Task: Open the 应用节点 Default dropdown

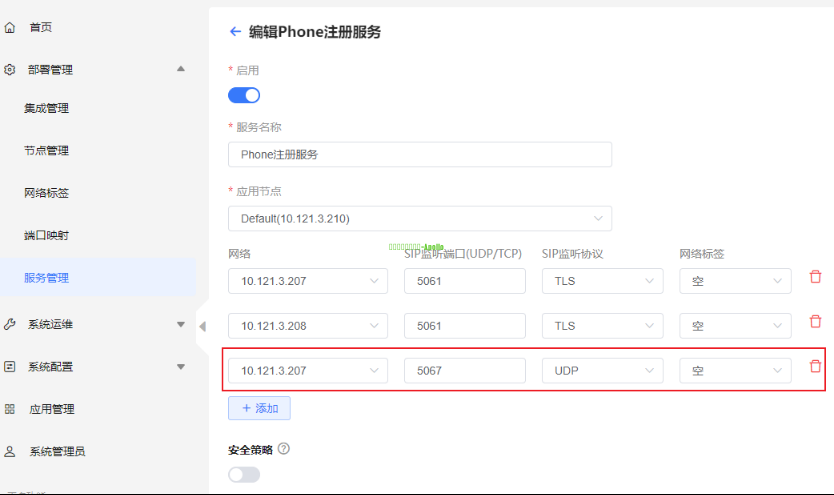Action: click(x=420, y=218)
